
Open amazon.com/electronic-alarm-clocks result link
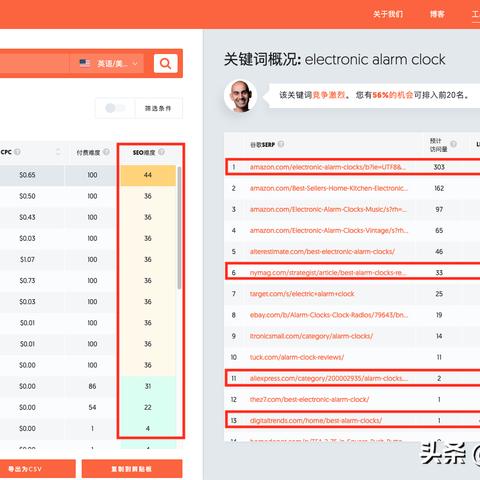pyautogui.click(x=328, y=167)
